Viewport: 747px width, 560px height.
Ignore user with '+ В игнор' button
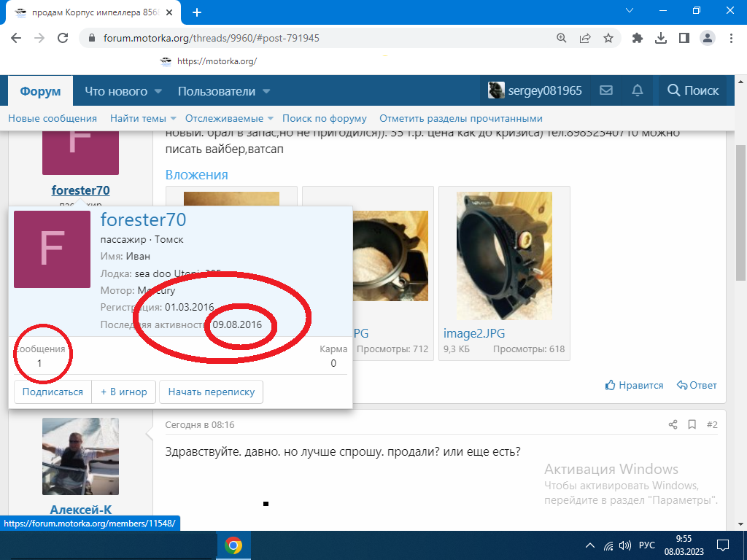tap(124, 392)
